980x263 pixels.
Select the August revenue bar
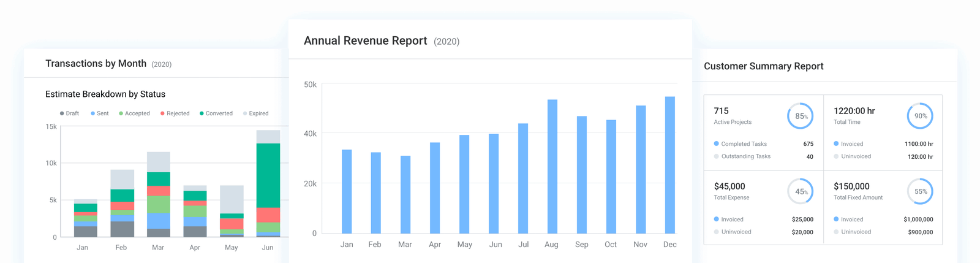point(552,166)
